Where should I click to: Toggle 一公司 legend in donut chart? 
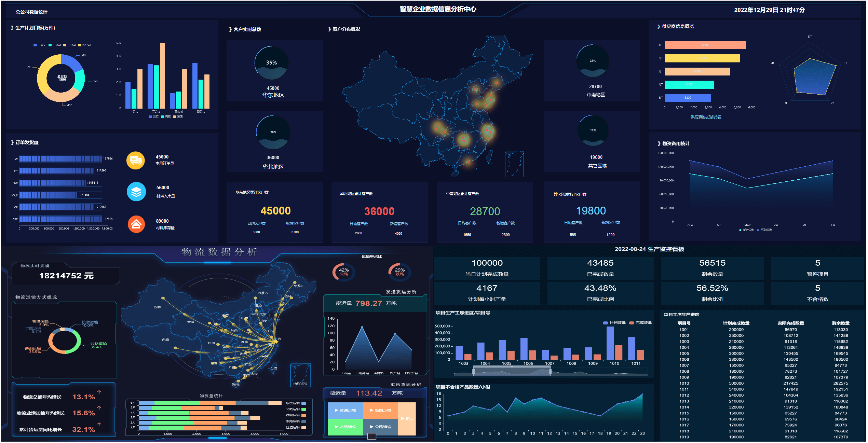tap(40, 45)
